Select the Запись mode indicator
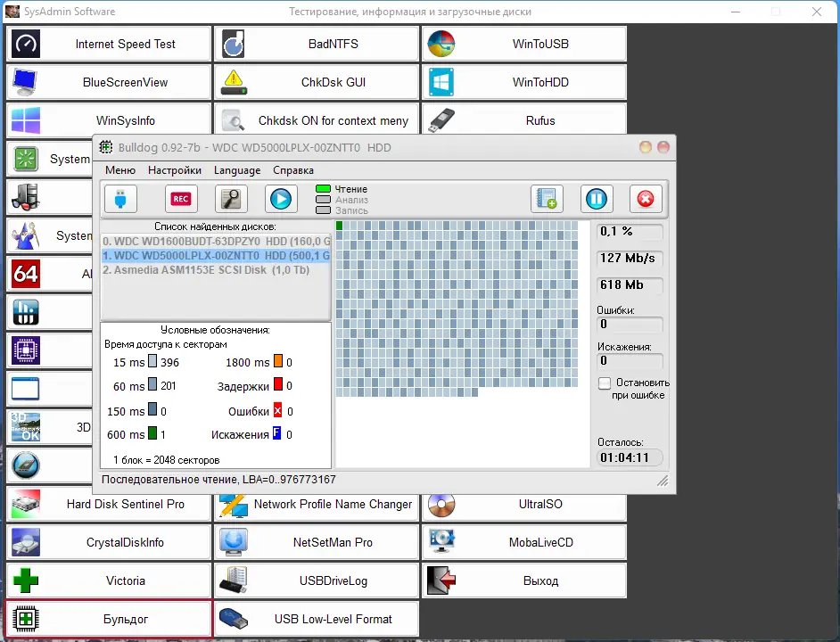 [x=323, y=210]
